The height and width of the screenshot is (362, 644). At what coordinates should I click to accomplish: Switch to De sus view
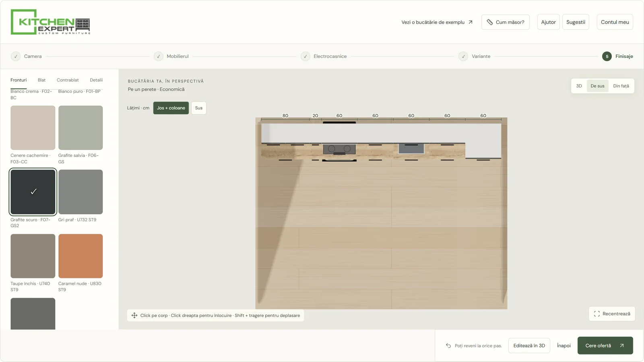click(x=597, y=86)
